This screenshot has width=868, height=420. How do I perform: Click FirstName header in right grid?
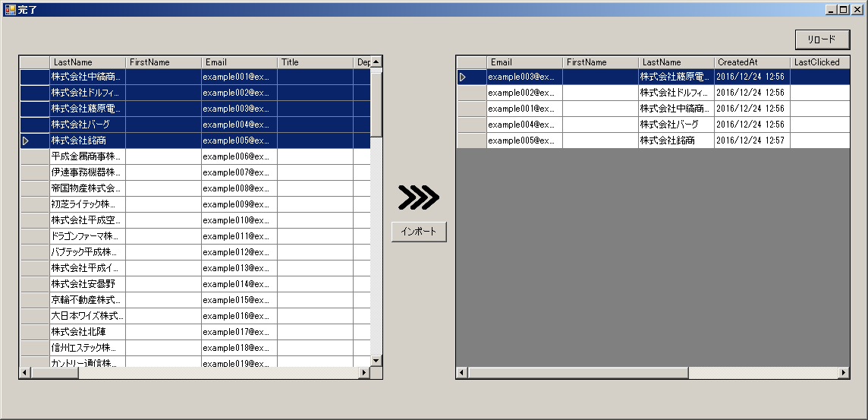pos(601,62)
